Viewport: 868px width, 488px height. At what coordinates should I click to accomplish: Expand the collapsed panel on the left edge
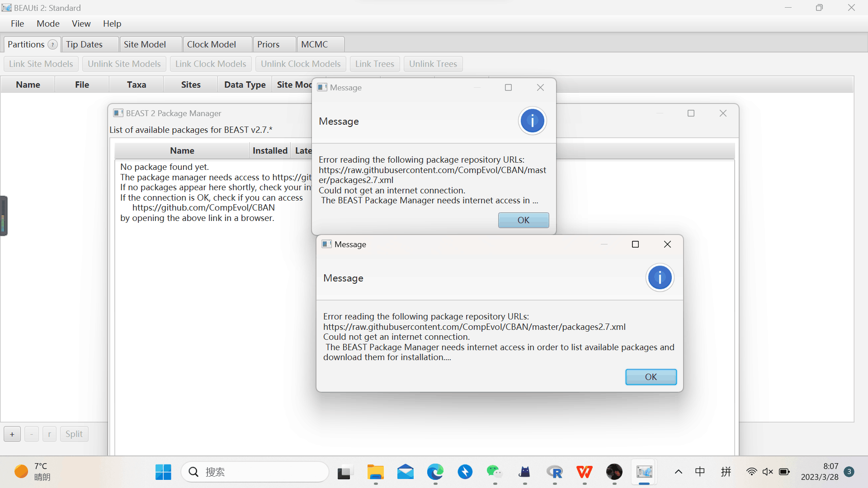[x=4, y=216]
